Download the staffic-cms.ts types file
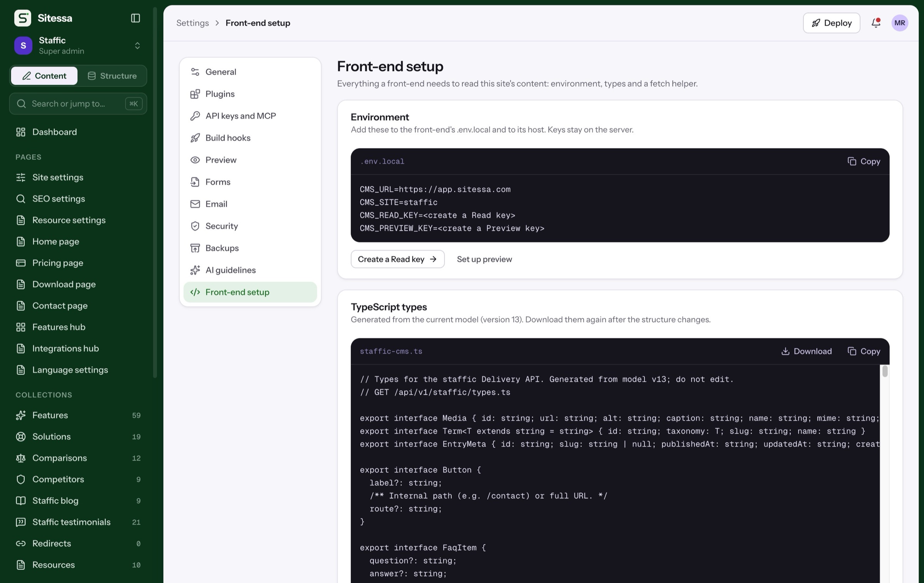This screenshot has width=924, height=583. tap(807, 351)
